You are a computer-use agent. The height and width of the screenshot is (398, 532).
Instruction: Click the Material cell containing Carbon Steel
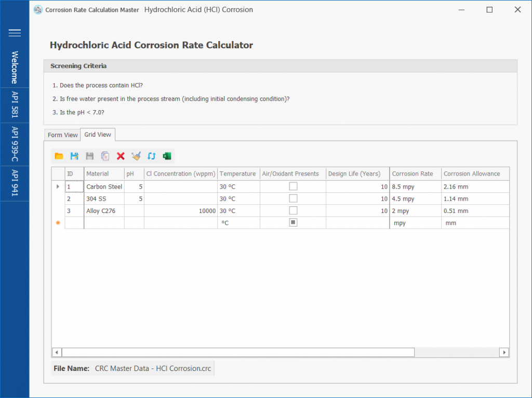pyautogui.click(x=104, y=186)
